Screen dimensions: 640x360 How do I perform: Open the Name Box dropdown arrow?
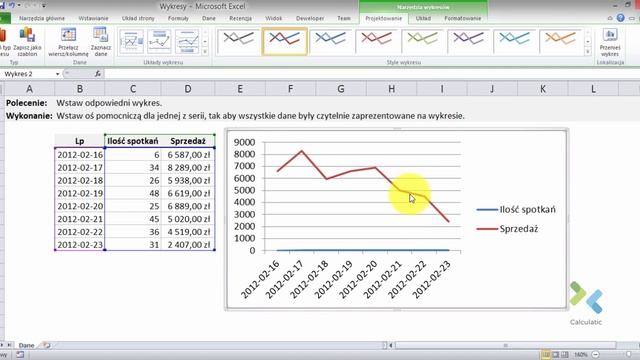(57, 74)
